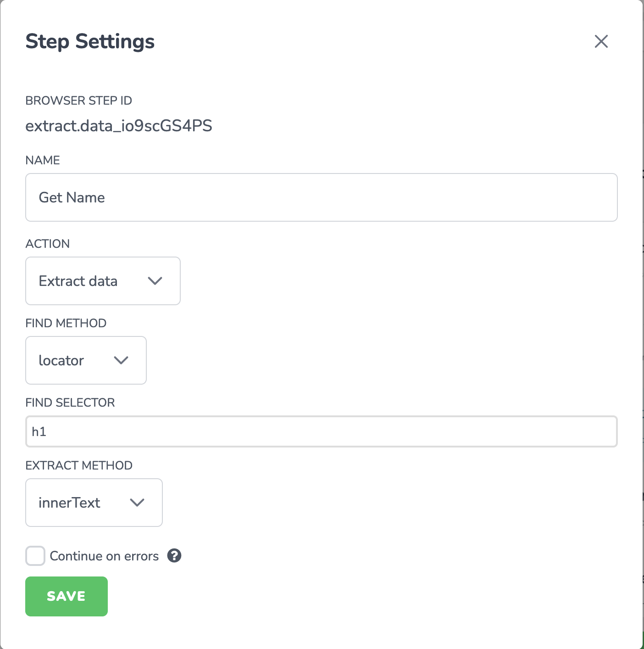Click the help question mark icon
This screenshot has height=649, width=644.
[174, 556]
